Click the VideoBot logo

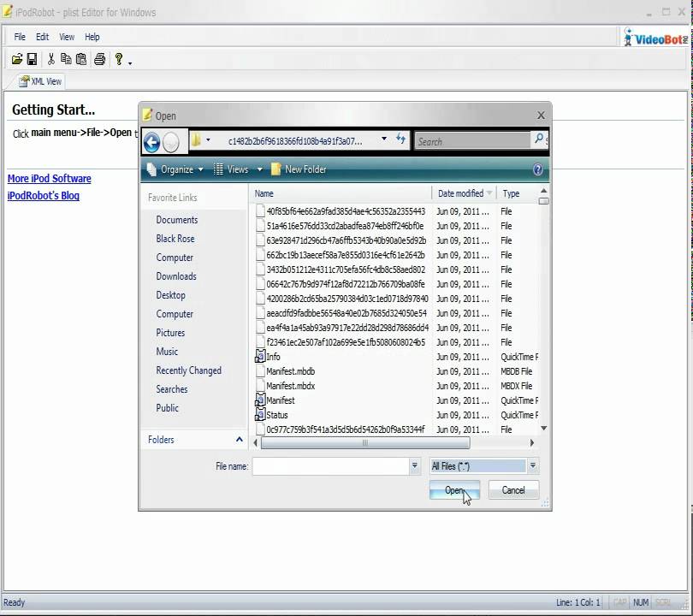coord(656,38)
